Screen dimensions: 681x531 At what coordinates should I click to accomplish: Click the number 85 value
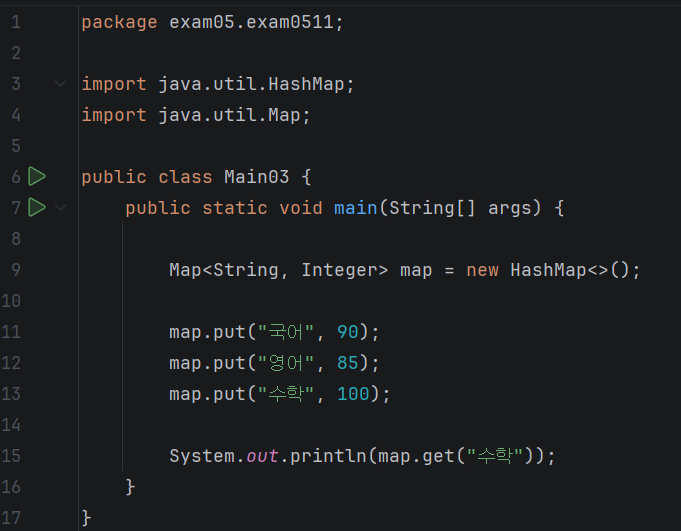348,363
